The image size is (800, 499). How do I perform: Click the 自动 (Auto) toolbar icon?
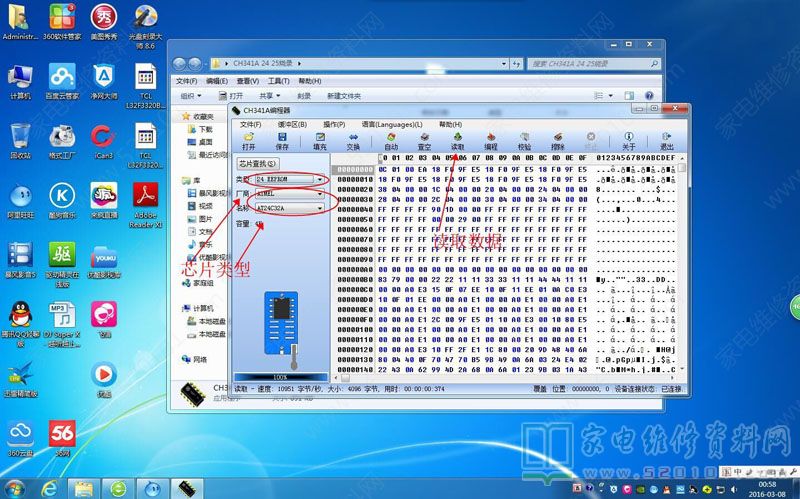click(x=391, y=140)
